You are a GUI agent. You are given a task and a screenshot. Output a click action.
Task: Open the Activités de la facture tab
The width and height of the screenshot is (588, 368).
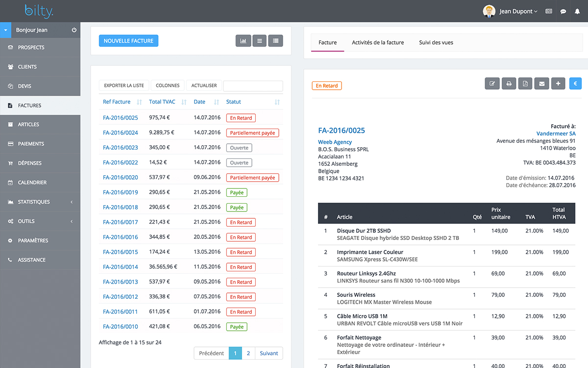pyautogui.click(x=378, y=42)
